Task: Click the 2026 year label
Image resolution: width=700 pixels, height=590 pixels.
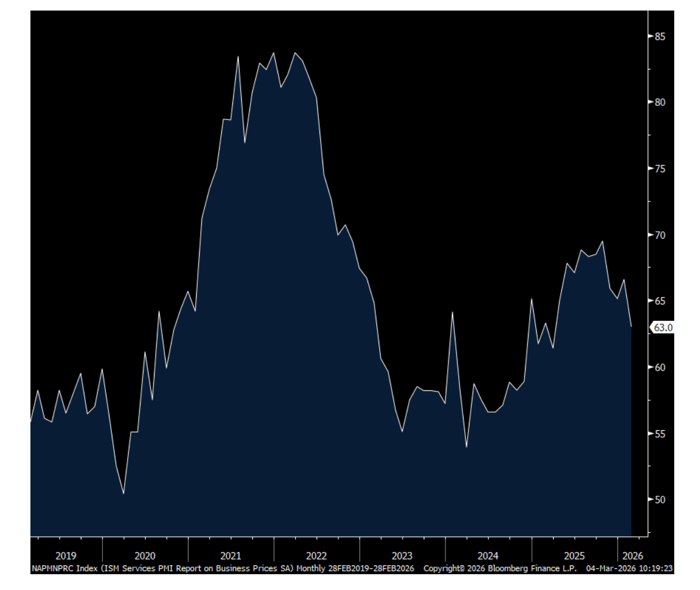Action: tap(633, 555)
